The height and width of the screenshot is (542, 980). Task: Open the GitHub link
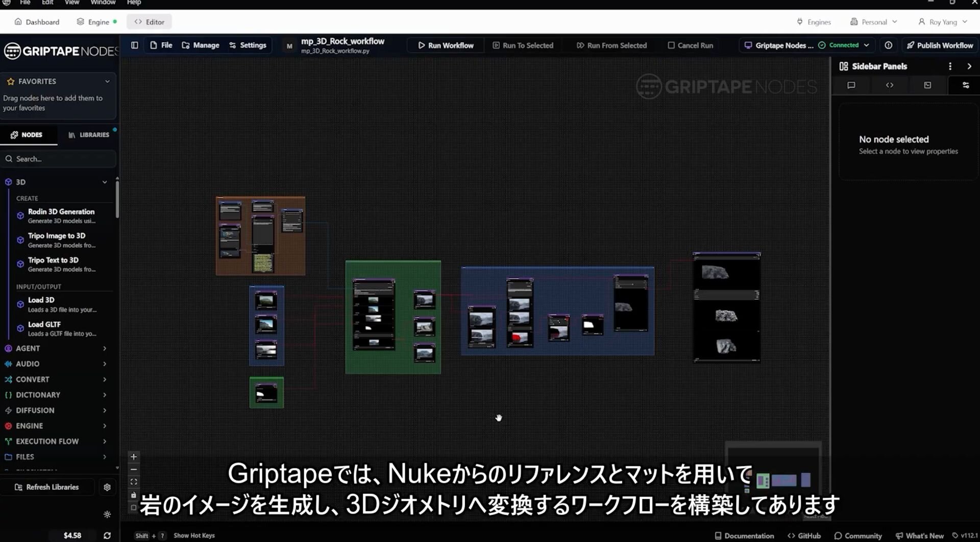point(804,535)
